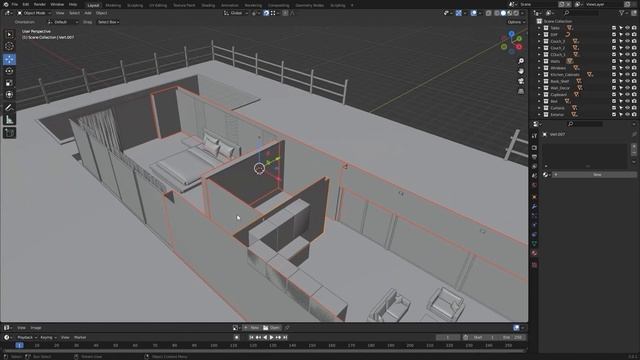
Task: Open the Render properties tab icon
Action: (534, 147)
